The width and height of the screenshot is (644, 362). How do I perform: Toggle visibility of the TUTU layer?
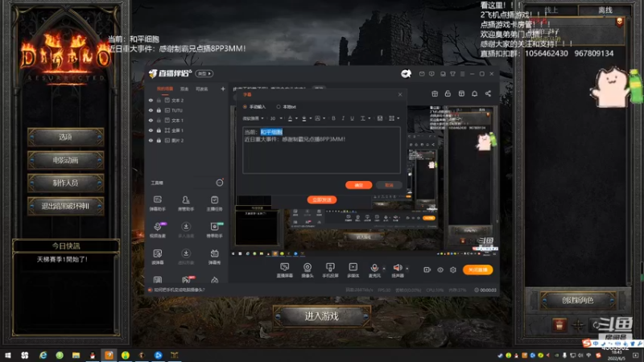(151, 110)
